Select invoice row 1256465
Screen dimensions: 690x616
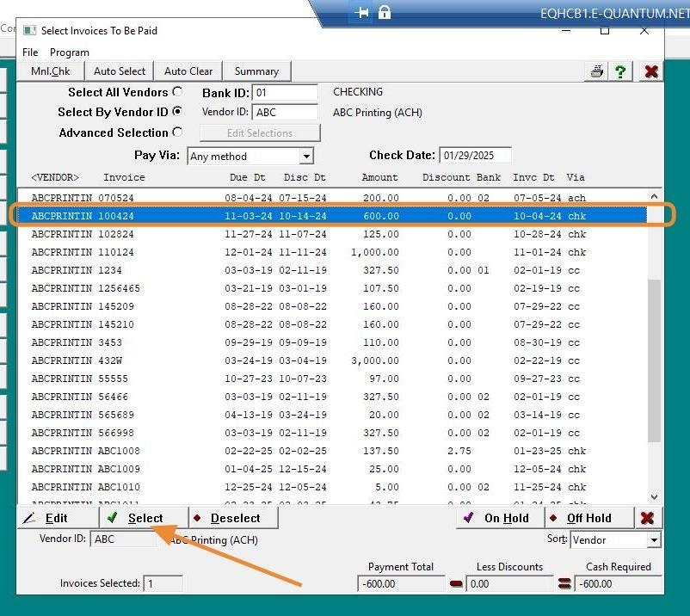click(x=332, y=288)
